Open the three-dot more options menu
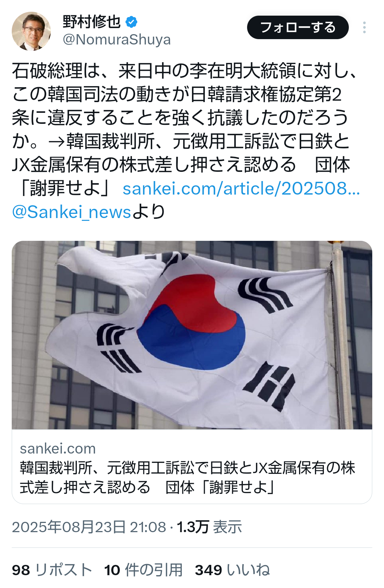Screen dimensions: 384x588 point(364,27)
